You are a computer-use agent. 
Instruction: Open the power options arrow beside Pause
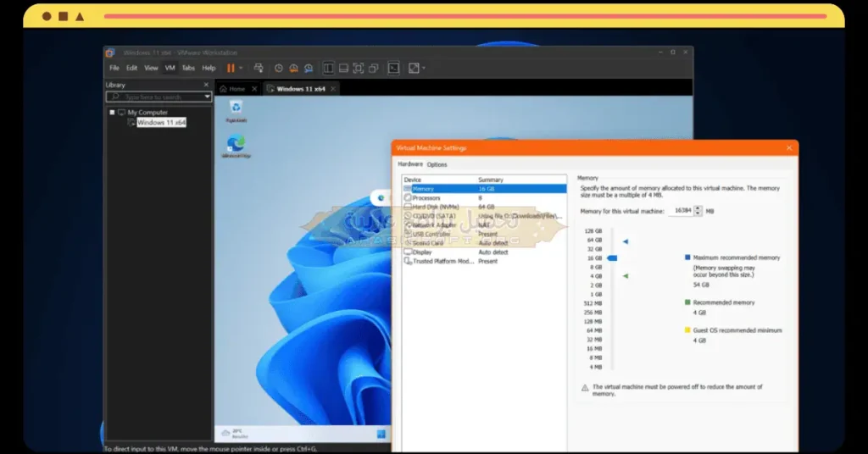tap(241, 68)
